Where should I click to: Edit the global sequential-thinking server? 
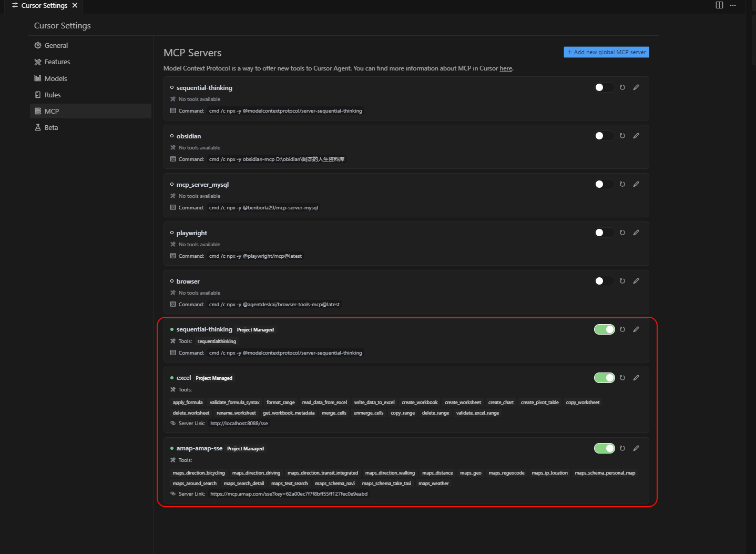[636, 87]
